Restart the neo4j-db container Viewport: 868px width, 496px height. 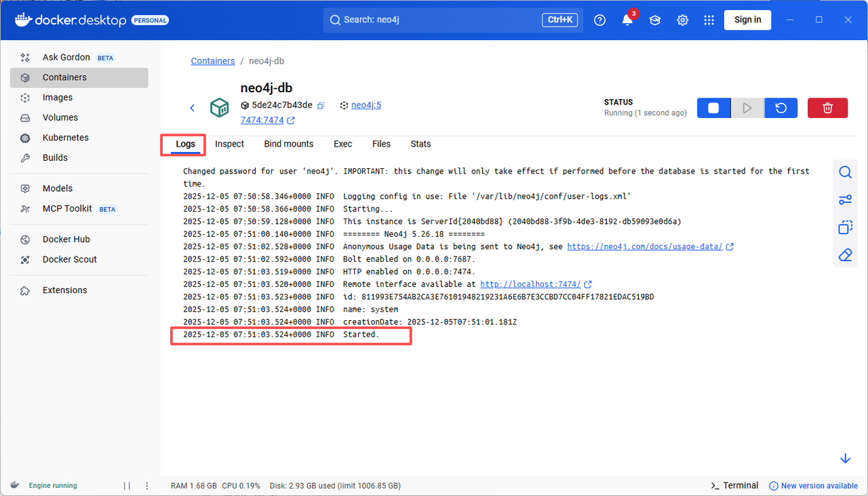pos(781,108)
